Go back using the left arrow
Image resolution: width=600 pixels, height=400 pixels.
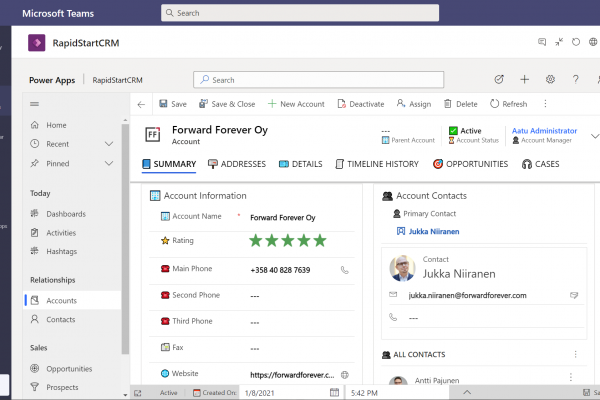point(141,104)
